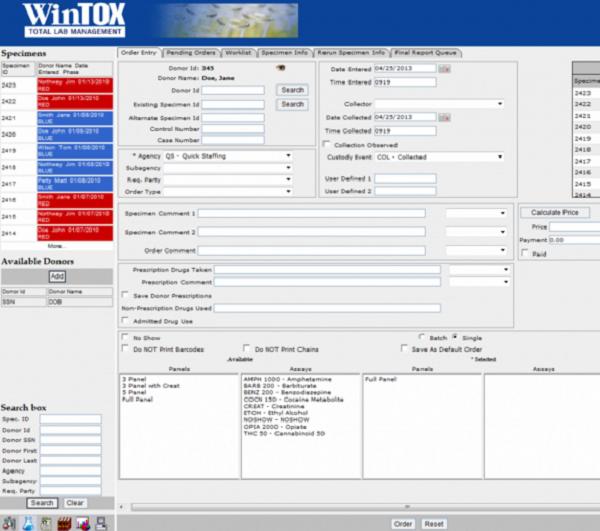Click the horizontal scrollbar at bottom
Viewport: 600px width, 531px height.
(x=365, y=507)
